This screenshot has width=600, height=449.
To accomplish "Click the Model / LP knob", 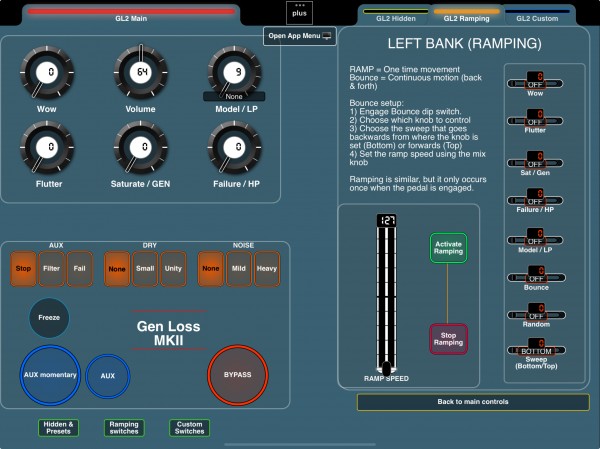I will 235,72.
